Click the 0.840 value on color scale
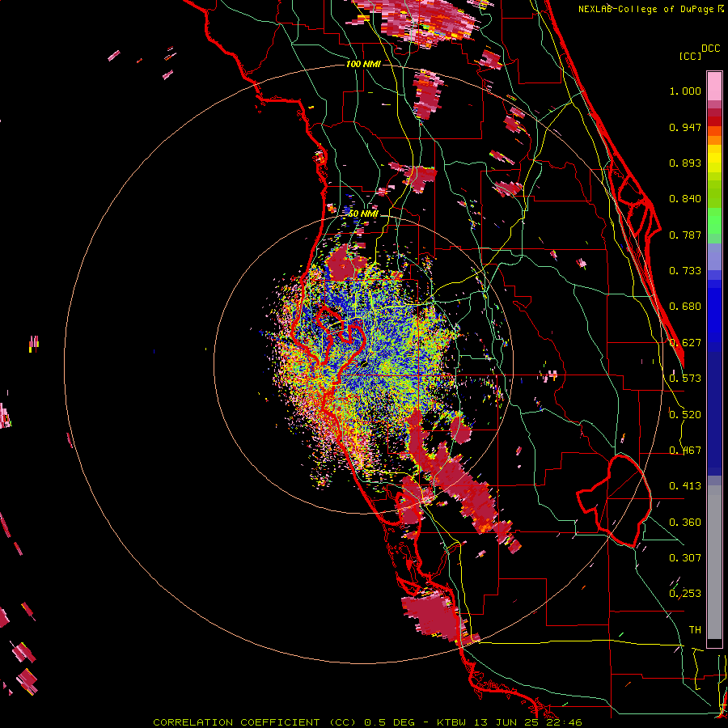This screenshot has height=728, width=728. tap(685, 199)
